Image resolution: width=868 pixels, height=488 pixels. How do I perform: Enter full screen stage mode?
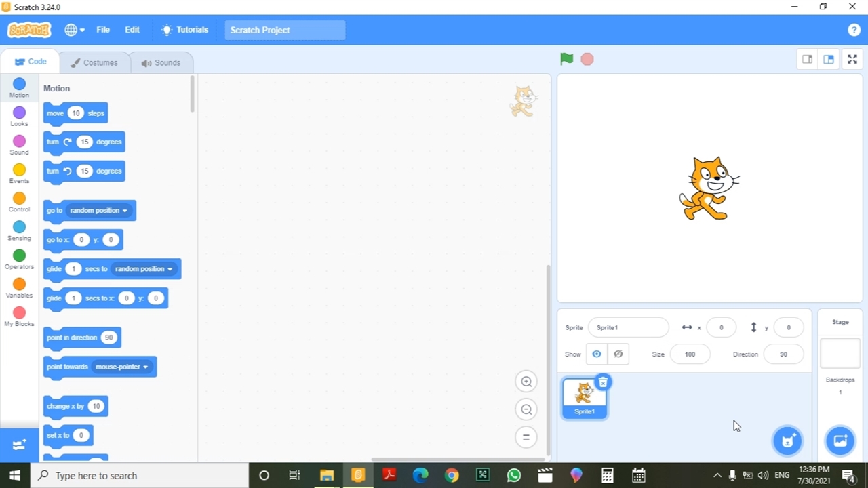pyautogui.click(x=852, y=60)
